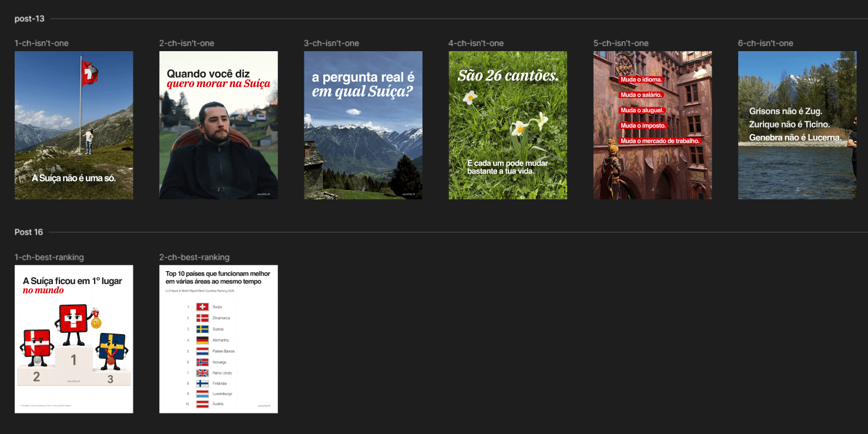Click "A Suíça ficou em 1º lugar" headline
The image size is (868, 434).
[x=72, y=281]
